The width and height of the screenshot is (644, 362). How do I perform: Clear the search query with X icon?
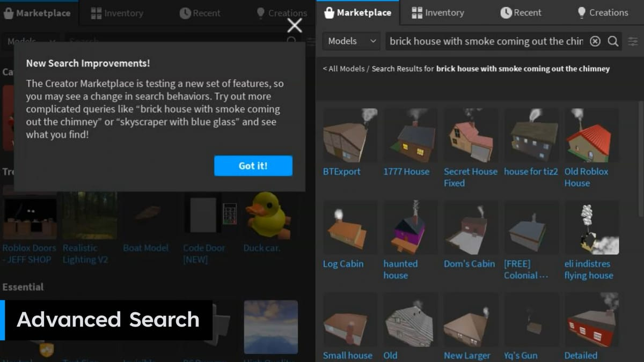point(595,41)
